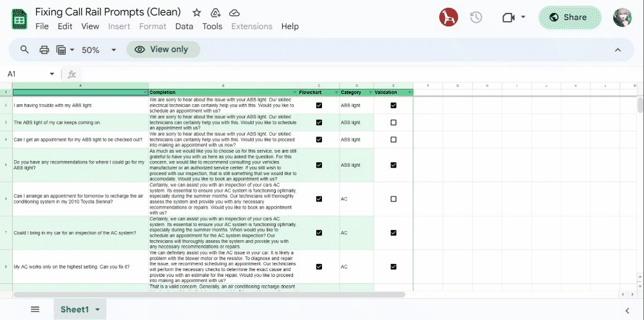Click the move to folder icon
Screen dimensions: 644x320
pos(216,13)
